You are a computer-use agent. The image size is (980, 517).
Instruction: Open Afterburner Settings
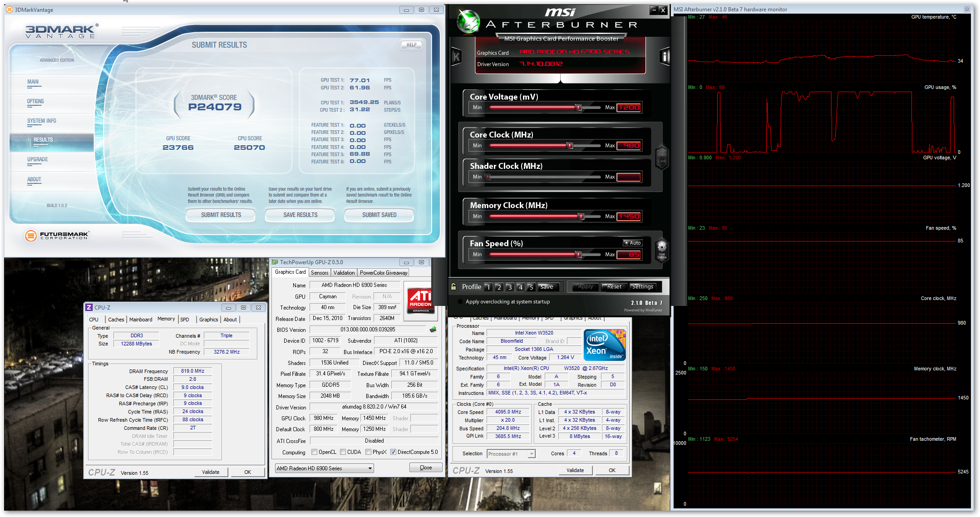[x=642, y=287]
